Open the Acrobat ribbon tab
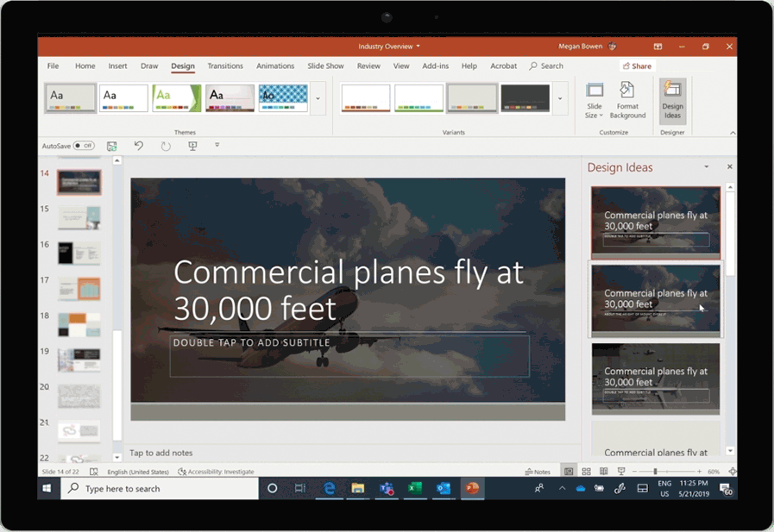This screenshot has height=532, width=774. point(503,66)
